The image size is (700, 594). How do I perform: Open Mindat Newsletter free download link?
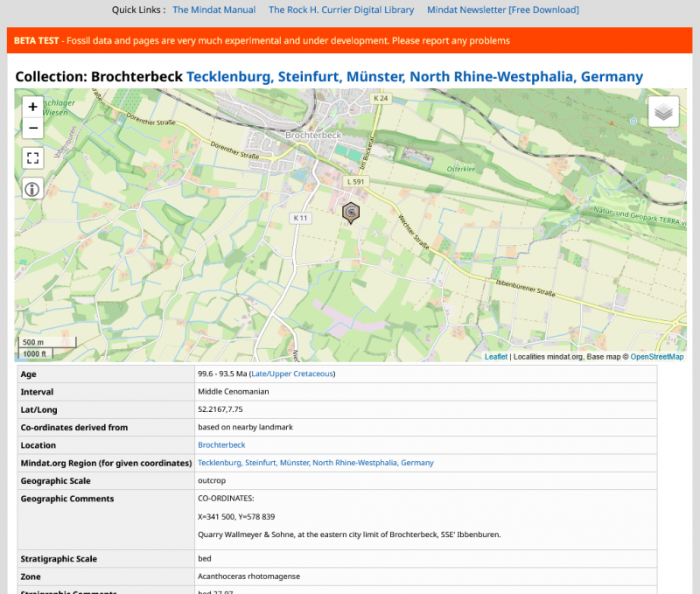point(502,10)
